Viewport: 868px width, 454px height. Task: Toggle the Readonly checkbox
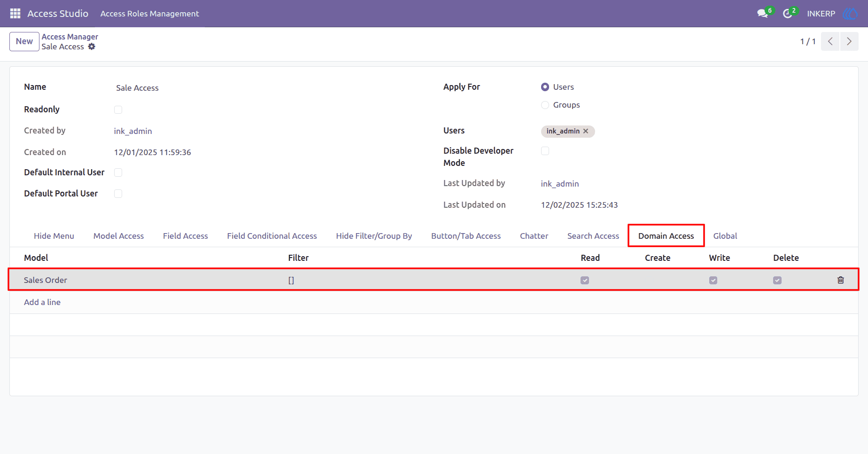pyautogui.click(x=118, y=110)
